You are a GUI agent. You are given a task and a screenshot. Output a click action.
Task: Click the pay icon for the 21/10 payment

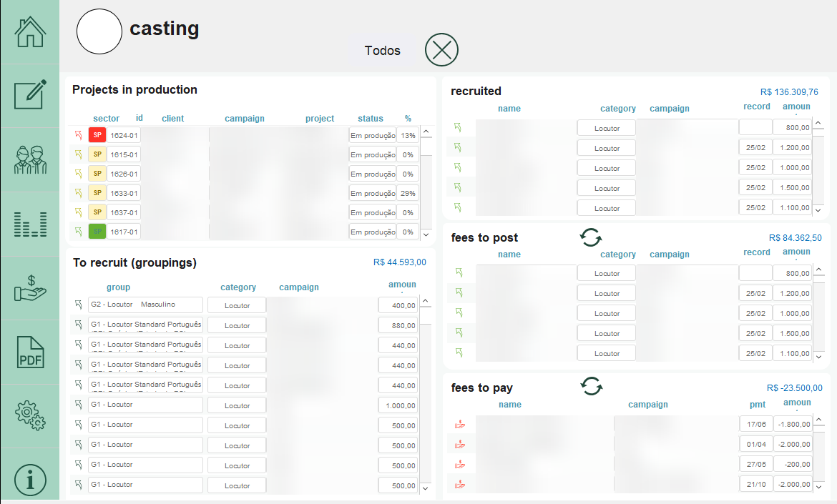[x=459, y=485]
